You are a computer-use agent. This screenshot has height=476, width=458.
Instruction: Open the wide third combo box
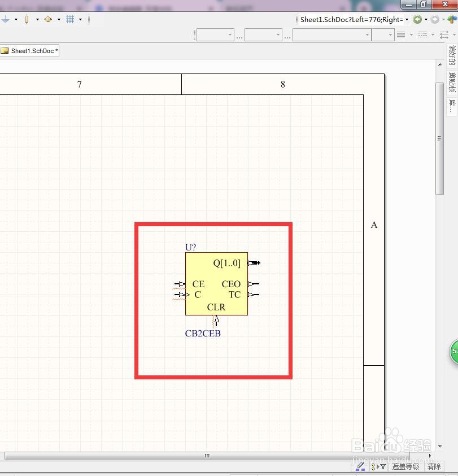pos(332,35)
